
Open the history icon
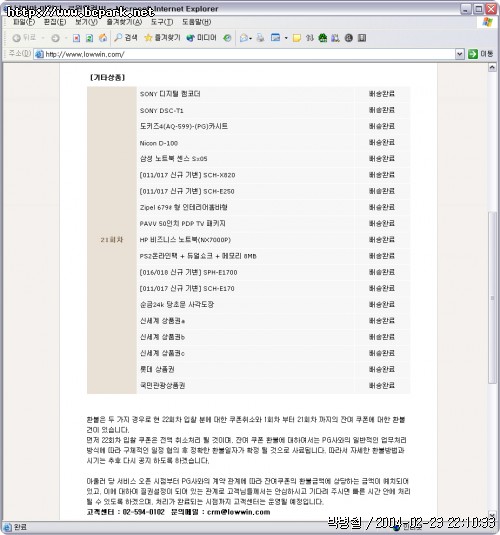[x=227, y=38]
